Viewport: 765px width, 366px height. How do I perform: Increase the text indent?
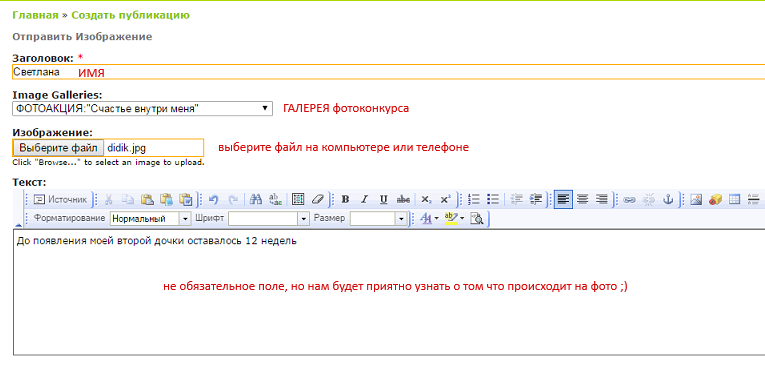(536, 199)
